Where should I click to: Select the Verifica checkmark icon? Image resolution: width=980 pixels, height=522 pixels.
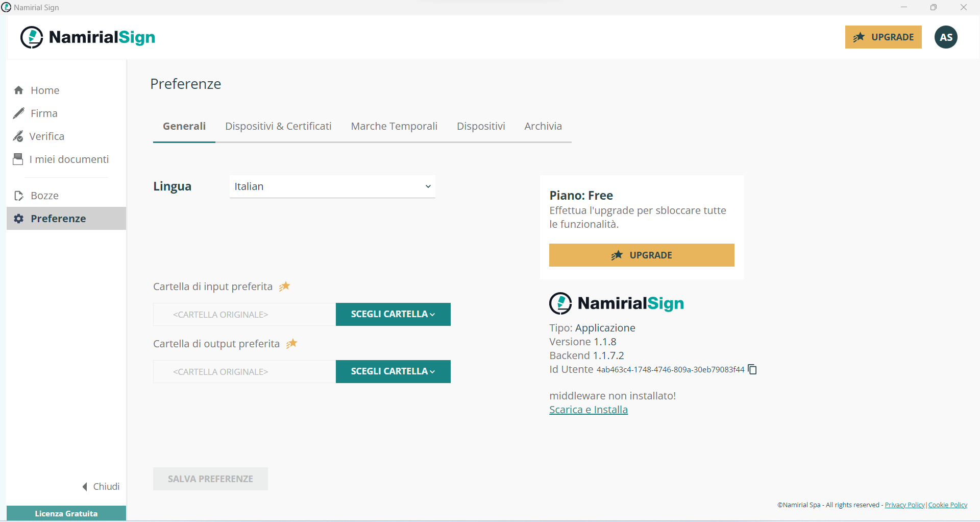[x=19, y=136]
